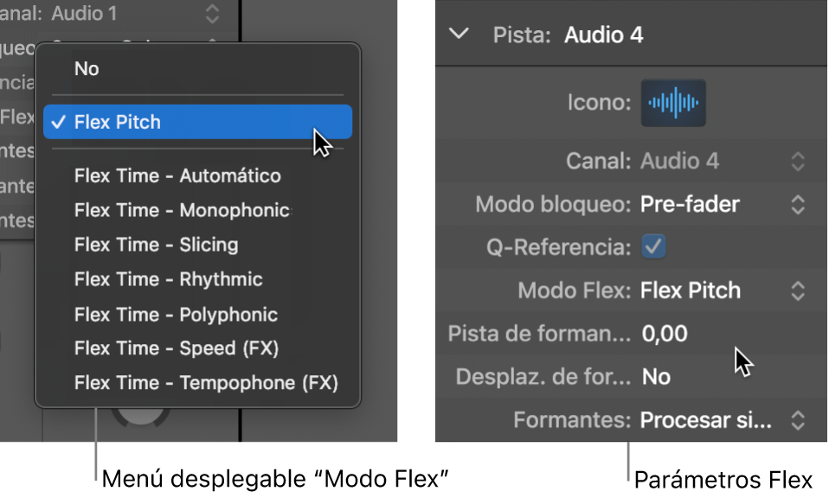Pick Flex Time - Tempophone (FX)
The width and height of the screenshot is (829, 504).
pyautogui.click(x=206, y=383)
